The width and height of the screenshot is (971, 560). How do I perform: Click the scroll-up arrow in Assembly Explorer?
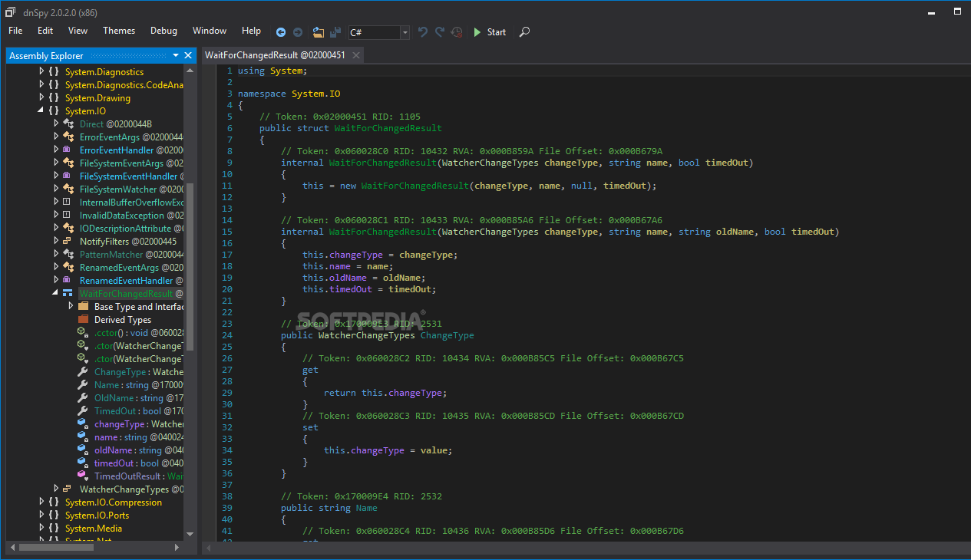[190, 71]
